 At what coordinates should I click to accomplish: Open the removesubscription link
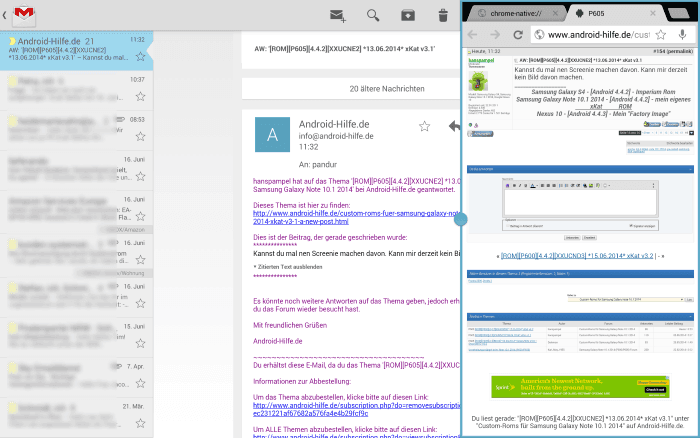pyautogui.click(x=356, y=409)
